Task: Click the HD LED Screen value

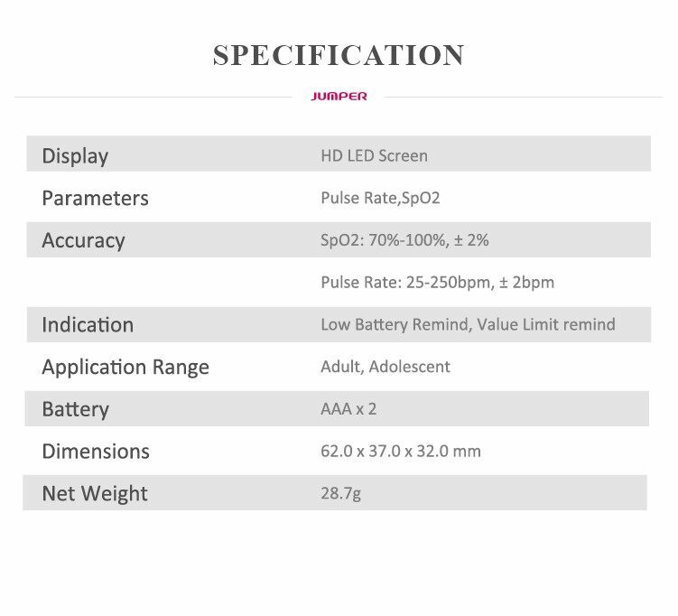Action: coord(374,155)
